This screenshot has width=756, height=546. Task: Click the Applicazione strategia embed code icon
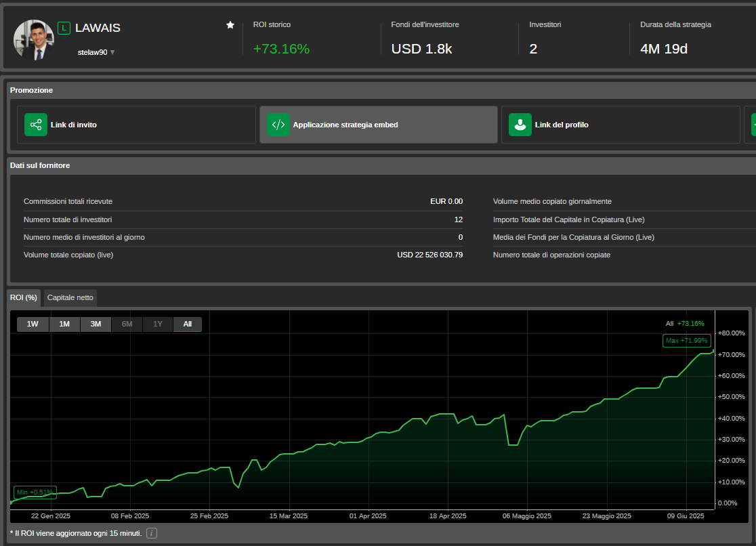click(x=278, y=125)
